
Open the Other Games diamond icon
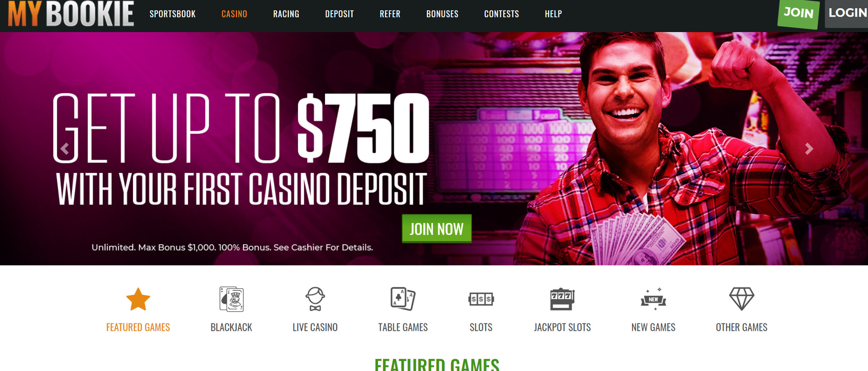(x=741, y=299)
